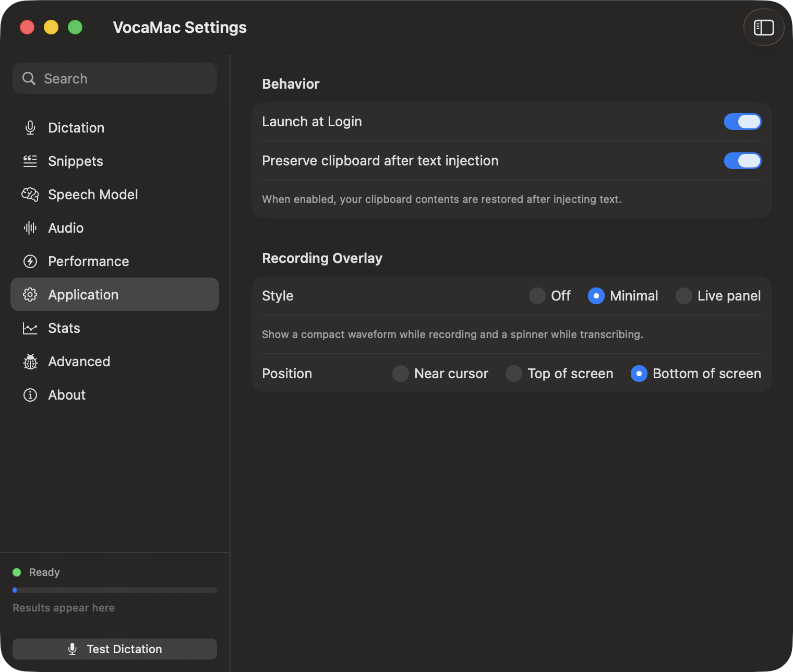The image size is (793, 672).
Task: Close the VocaMac Settings window
Action: 27,27
